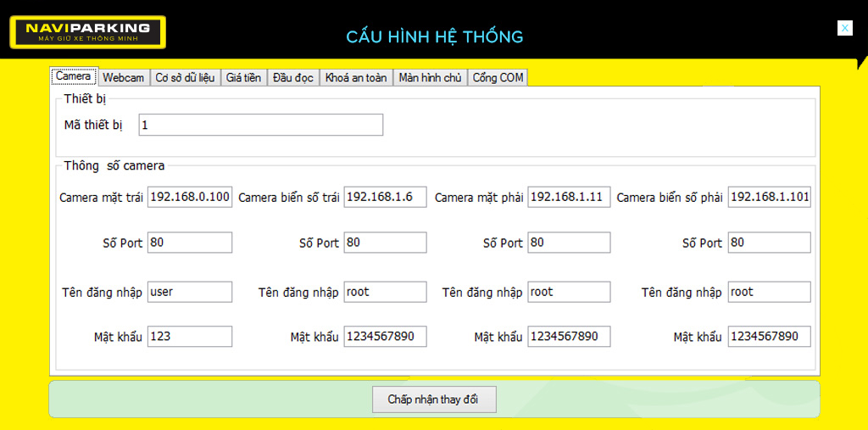Edit Tên đăng nhập for Camera biển số phải
868x430 pixels.
(x=770, y=292)
